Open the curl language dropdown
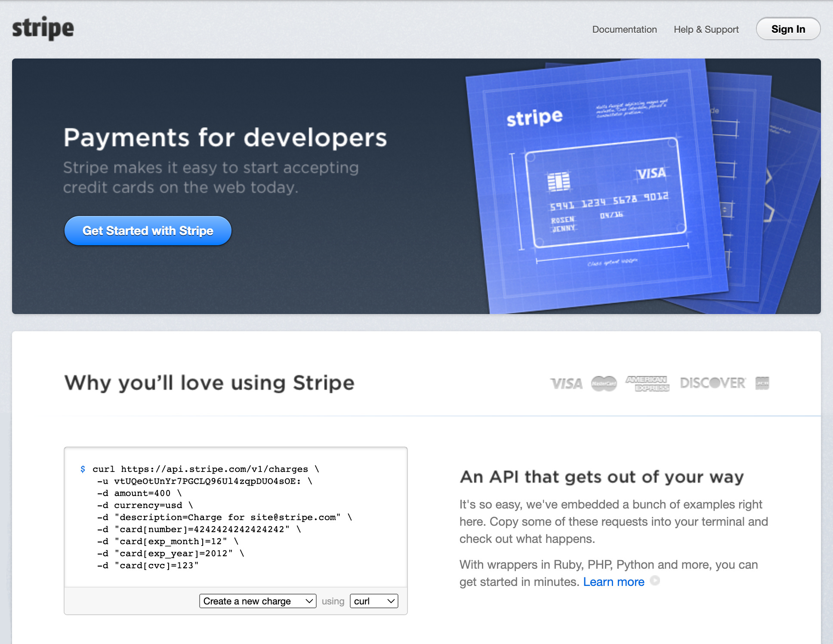 (374, 601)
